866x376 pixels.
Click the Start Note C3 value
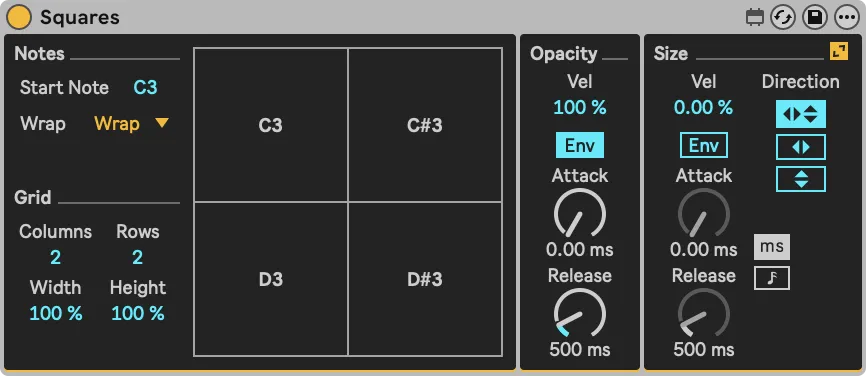(145, 87)
